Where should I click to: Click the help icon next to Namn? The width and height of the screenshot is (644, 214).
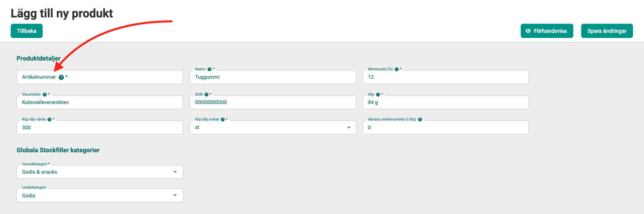[x=209, y=69]
